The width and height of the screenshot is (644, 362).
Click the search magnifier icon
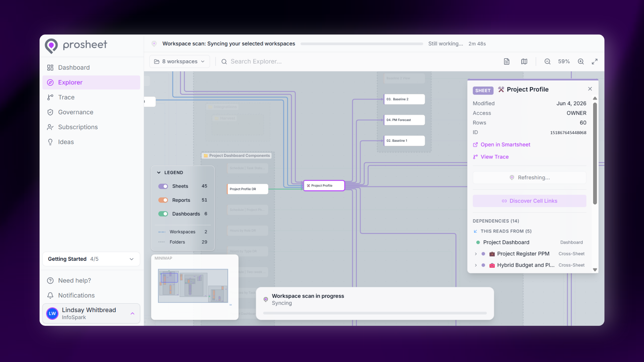point(224,62)
